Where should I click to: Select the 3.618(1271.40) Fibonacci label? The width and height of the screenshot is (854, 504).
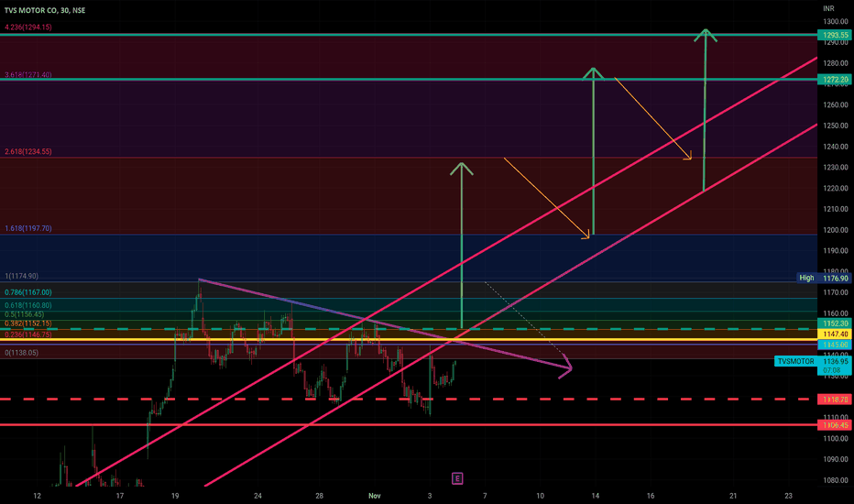click(x=28, y=74)
